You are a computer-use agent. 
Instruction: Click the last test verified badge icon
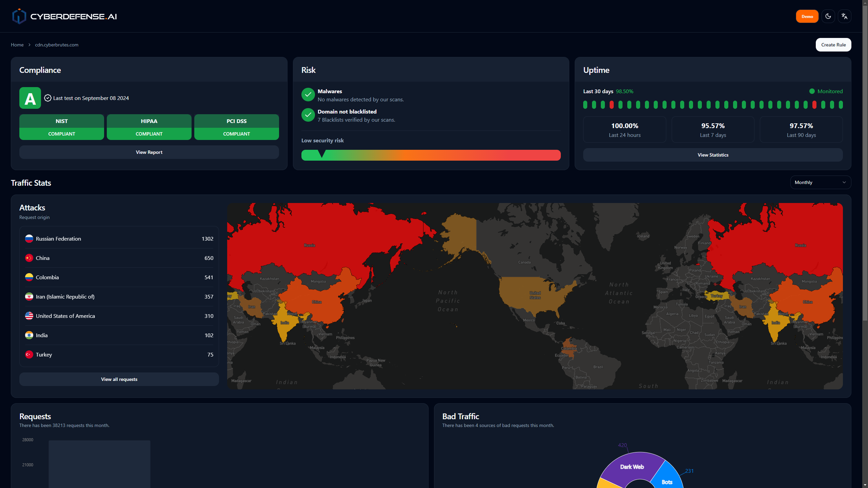pyautogui.click(x=48, y=98)
